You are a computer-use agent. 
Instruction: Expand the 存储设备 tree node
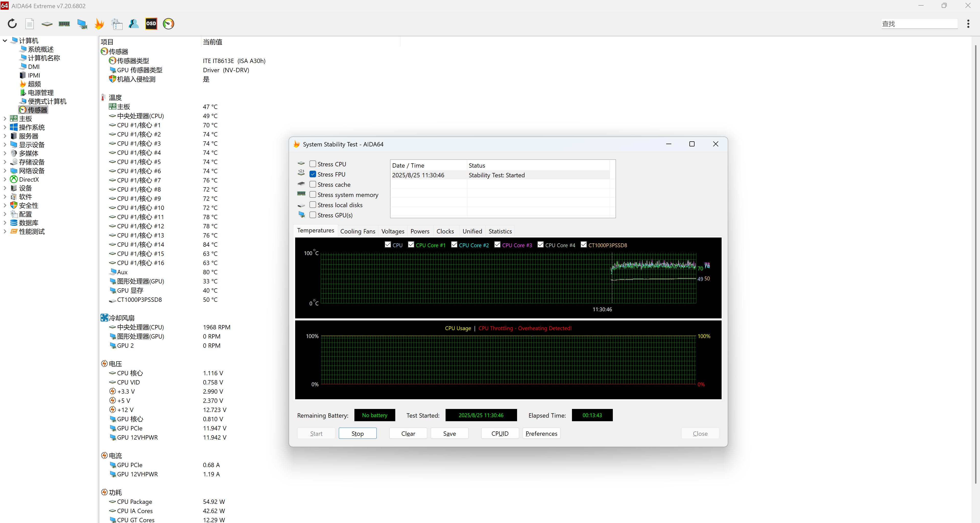pos(5,162)
